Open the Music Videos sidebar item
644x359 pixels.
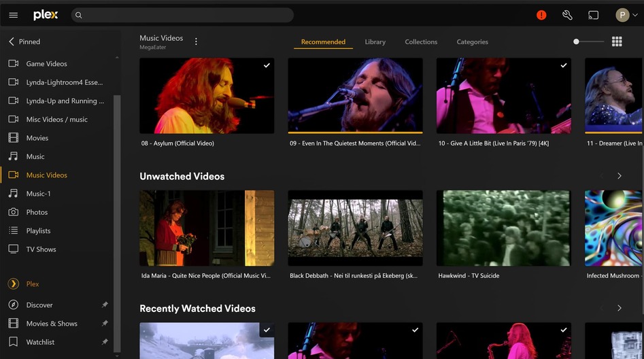pos(56,175)
